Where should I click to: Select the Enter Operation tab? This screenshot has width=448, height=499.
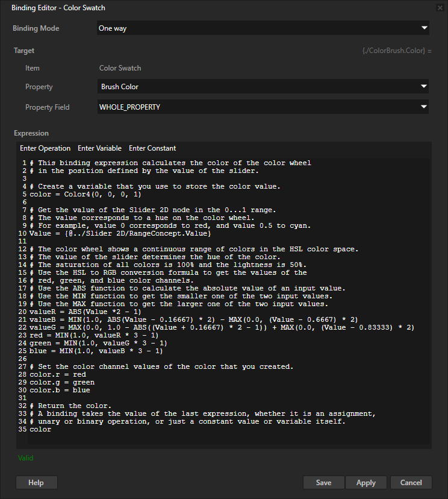[45, 148]
